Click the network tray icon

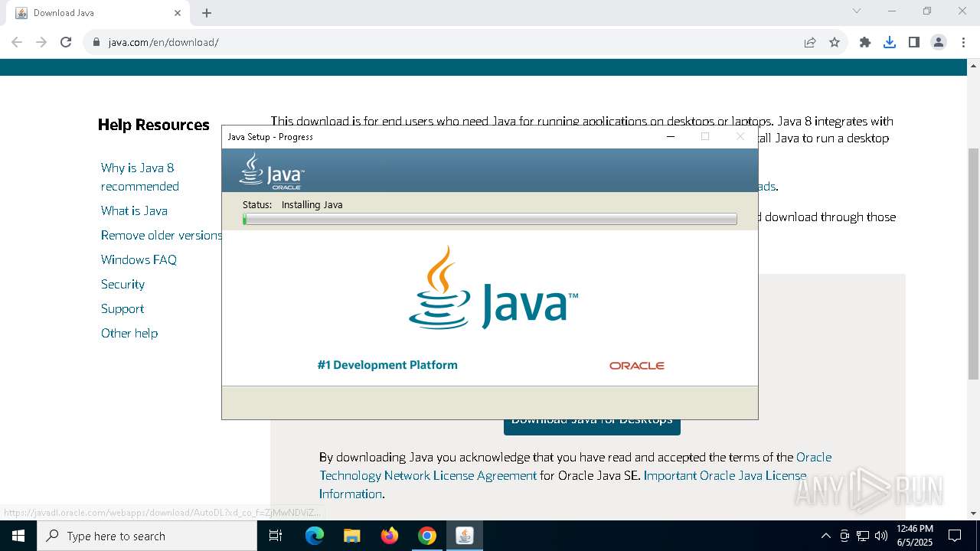[863, 536]
